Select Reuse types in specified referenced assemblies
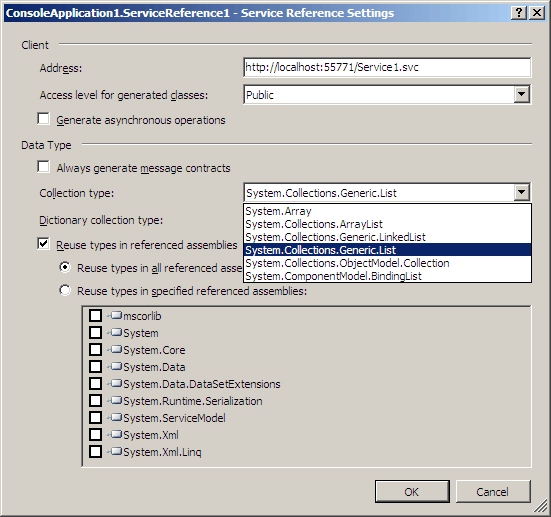551x517 pixels. pos(65,290)
